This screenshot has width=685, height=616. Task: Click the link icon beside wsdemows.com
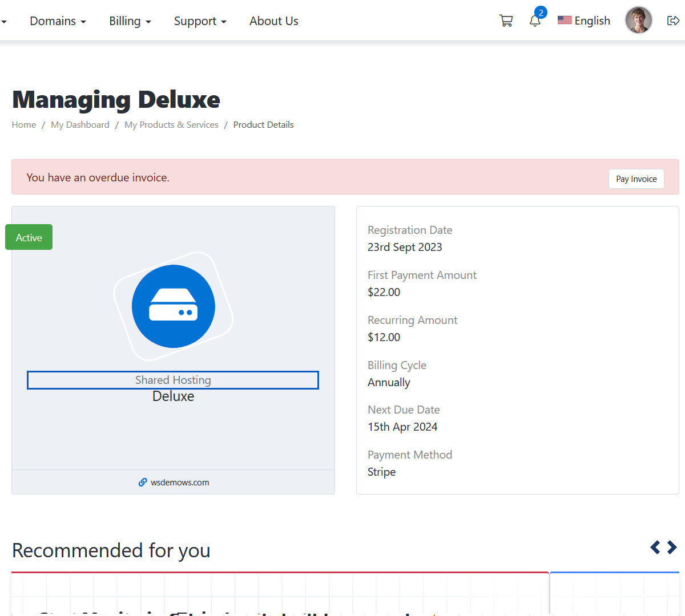[143, 483]
